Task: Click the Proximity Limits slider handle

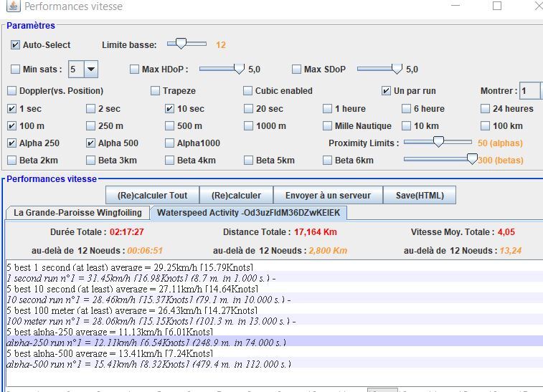Action: point(437,143)
